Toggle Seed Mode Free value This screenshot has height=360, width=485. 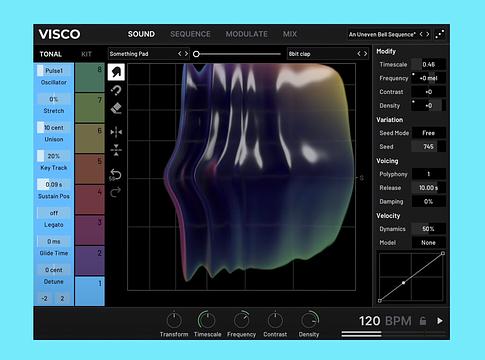[428, 133]
